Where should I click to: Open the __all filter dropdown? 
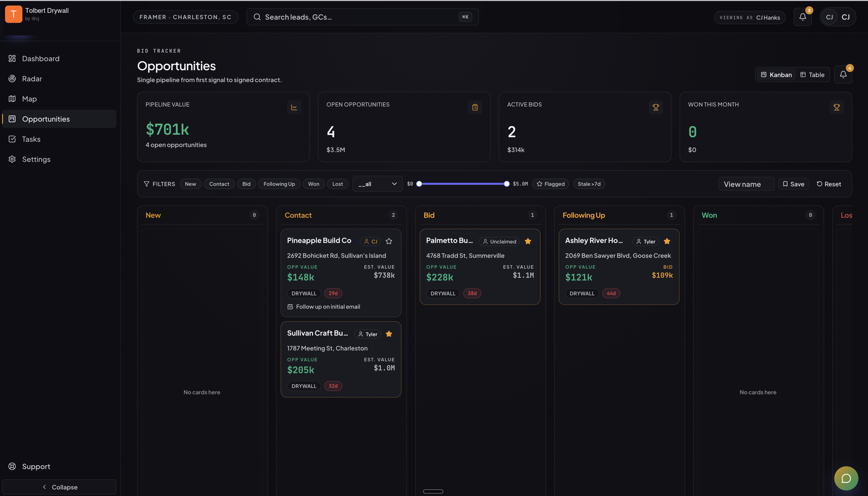pyautogui.click(x=377, y=184)
